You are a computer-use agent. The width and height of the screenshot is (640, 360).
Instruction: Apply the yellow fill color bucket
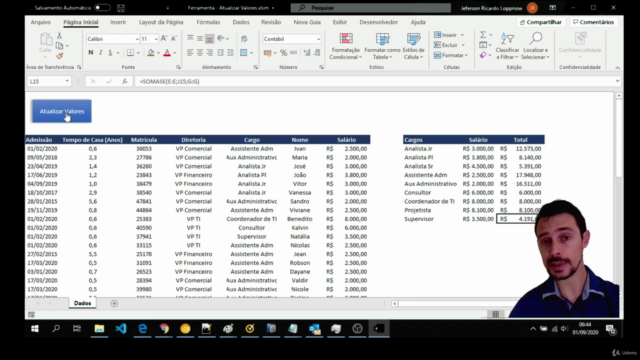(151, 53)
